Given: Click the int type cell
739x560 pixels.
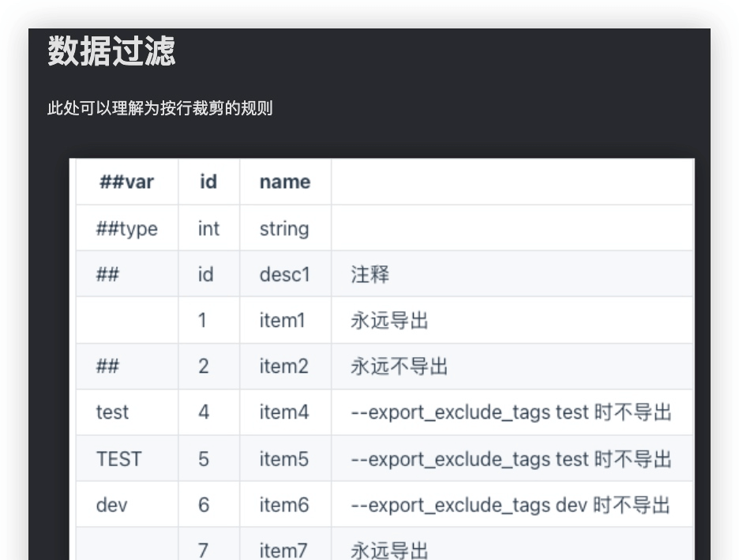Looking at the screenshot, I should (208, 228).
